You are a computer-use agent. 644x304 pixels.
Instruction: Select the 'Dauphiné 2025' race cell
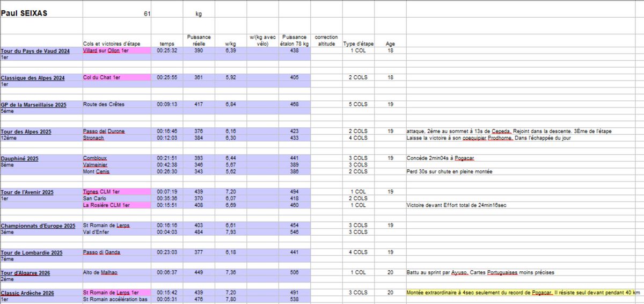click(x=41, y=158)
